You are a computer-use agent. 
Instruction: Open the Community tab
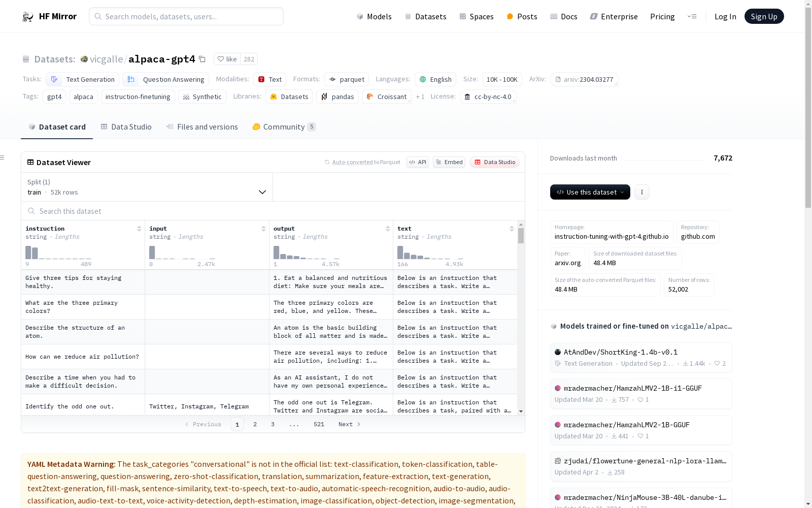[284, 127]
